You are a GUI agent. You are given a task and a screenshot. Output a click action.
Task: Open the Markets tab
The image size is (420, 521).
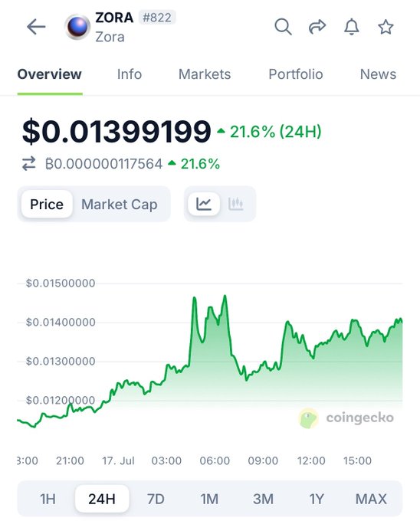205,74
